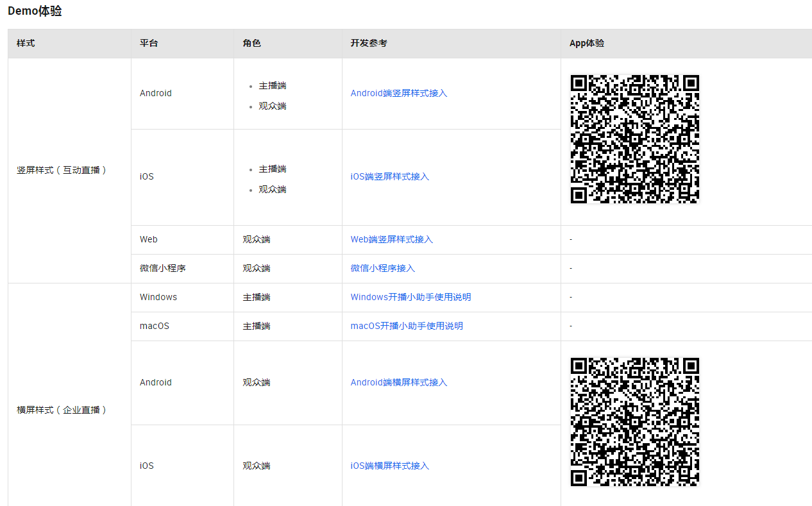Open the Android端横屏样式接入 link
This screenshot has height=506, width=812.
399,382
